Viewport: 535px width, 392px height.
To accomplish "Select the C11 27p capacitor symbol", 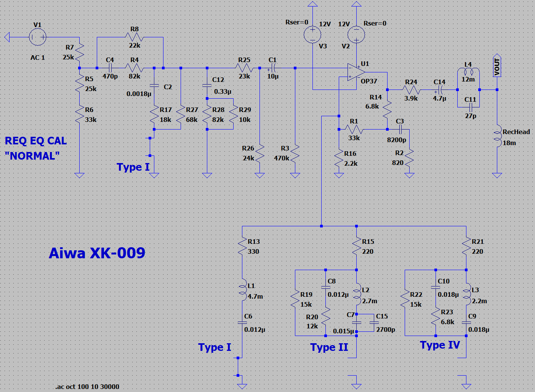I will [470, 107].
